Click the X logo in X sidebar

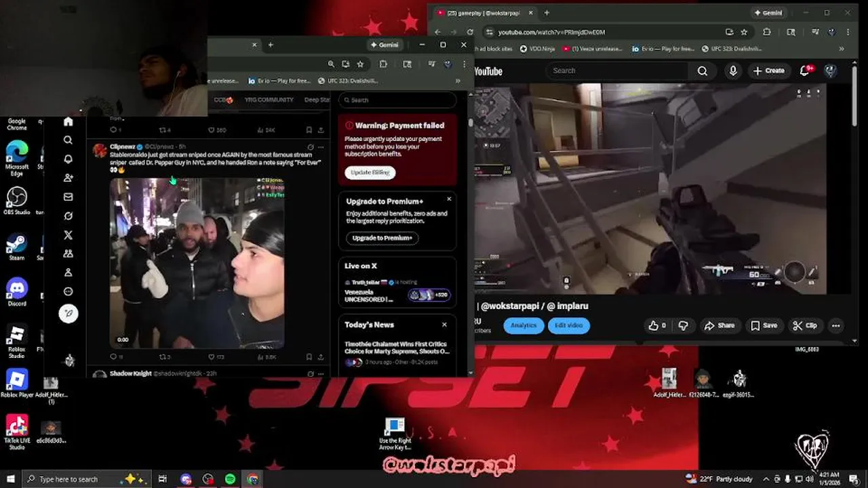point(68,235)
